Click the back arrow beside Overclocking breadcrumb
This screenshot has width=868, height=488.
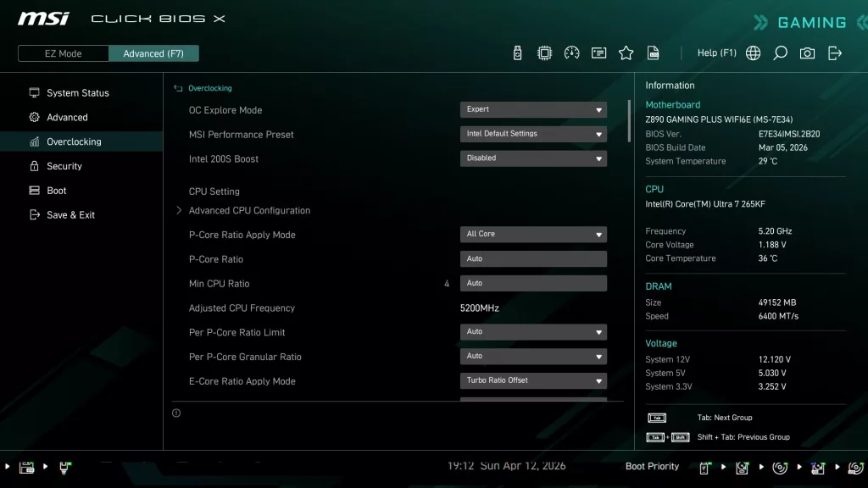pyautogui.click(x=178, y=88)
